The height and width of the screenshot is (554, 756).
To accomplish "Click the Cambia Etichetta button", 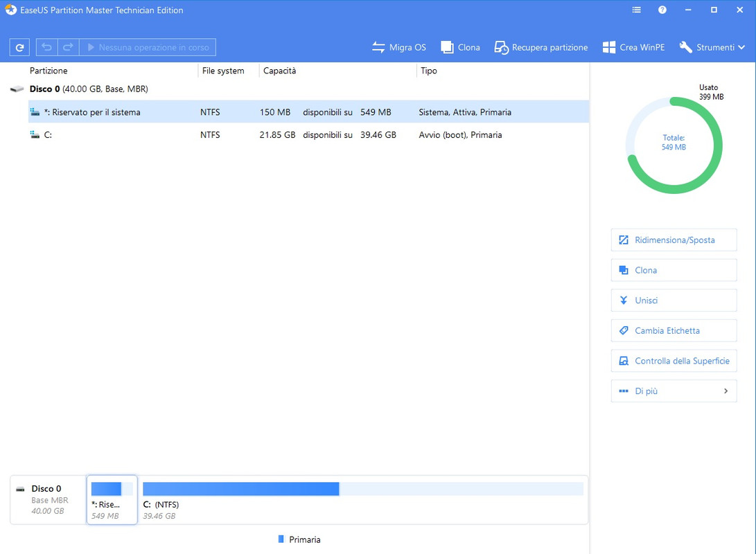I will tap(674, 330).
